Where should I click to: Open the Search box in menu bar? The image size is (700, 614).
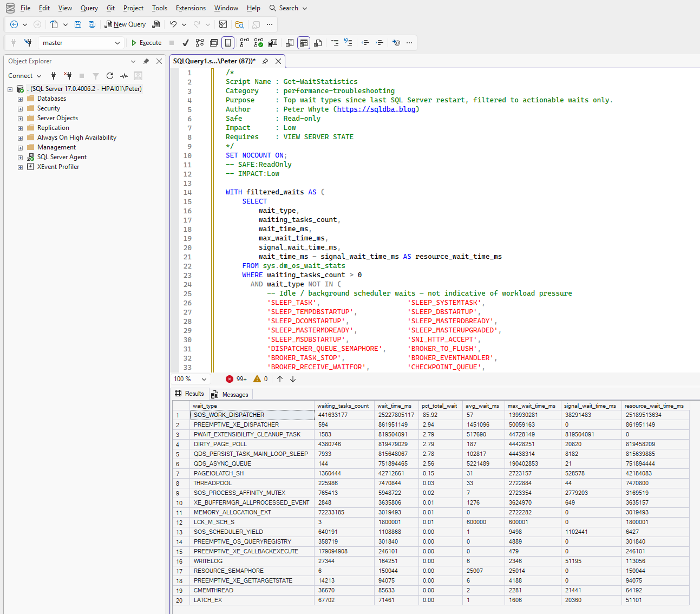point(289,8)
